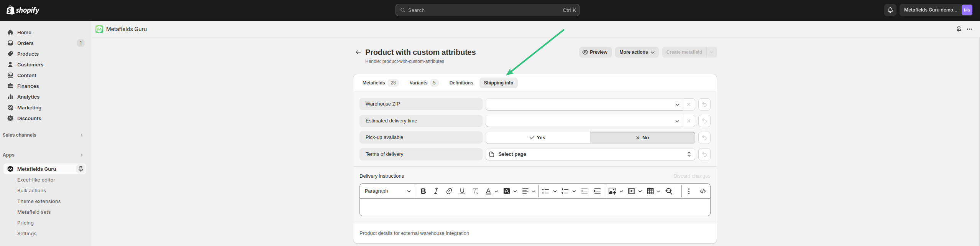Click the decrease indent icon

point(584,191)
